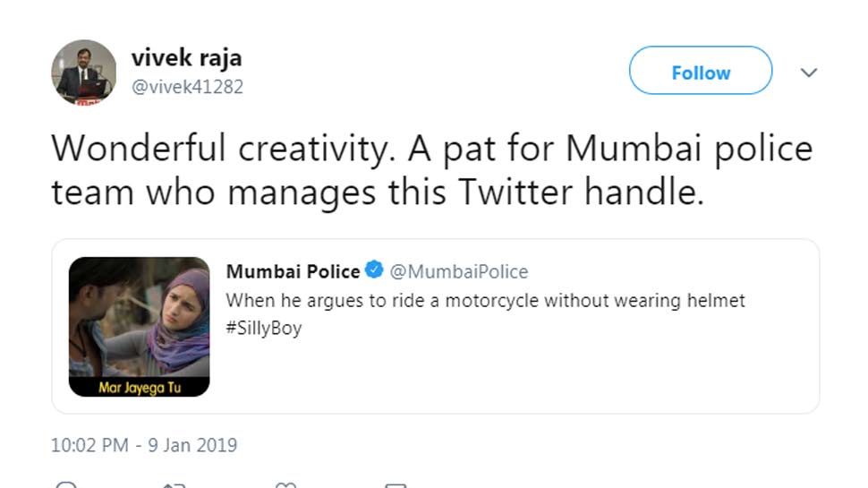This screenshot has height=488, width=868.
Task: Click the @vivek41282 handle
Action: click(188, 87)
